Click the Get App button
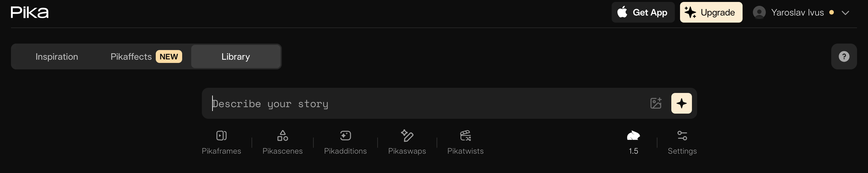This screenshot has width=868, height=173. pos(643,13)
